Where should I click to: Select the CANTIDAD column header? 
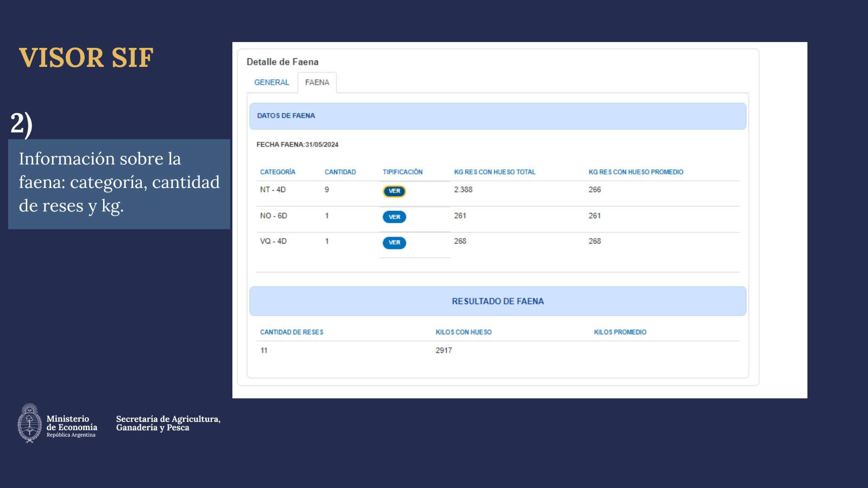click(340, 172)
